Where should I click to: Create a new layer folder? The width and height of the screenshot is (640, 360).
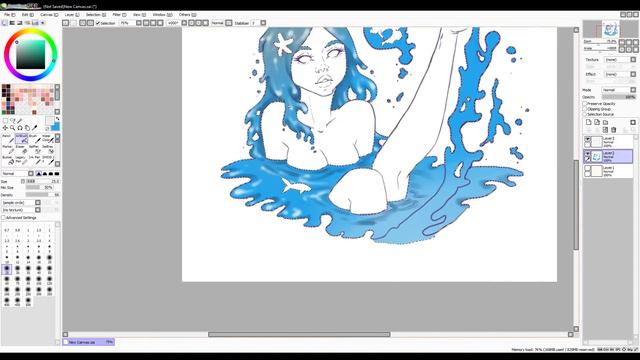605,122
